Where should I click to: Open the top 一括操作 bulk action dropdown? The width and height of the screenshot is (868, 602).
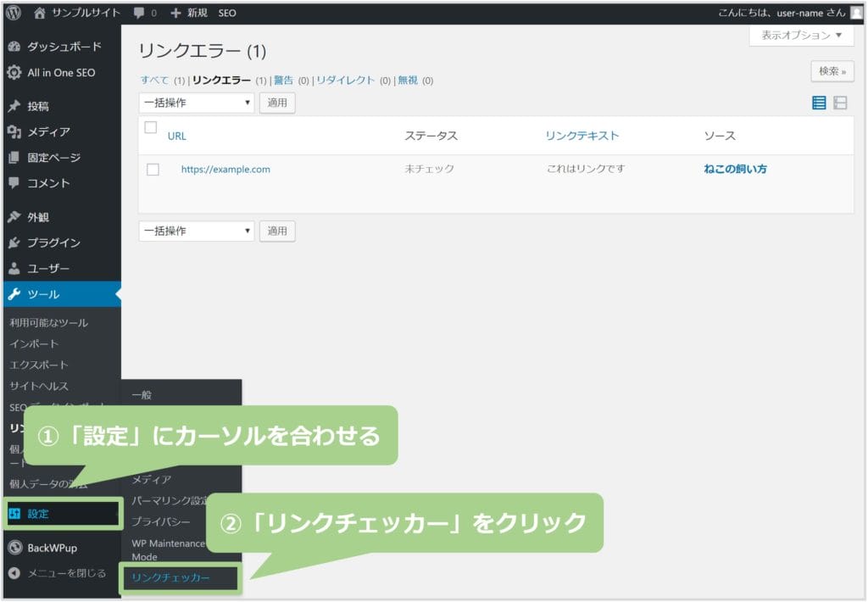click(196, 103)
